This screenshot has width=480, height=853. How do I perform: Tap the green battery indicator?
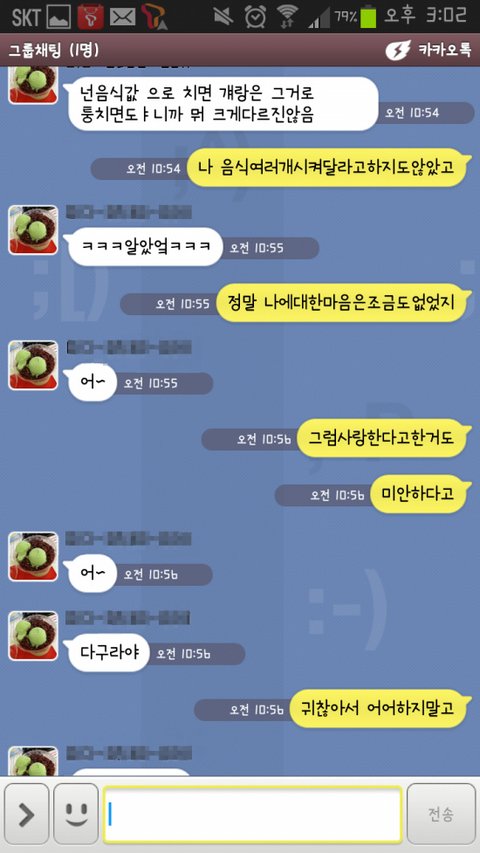(369, 16)
